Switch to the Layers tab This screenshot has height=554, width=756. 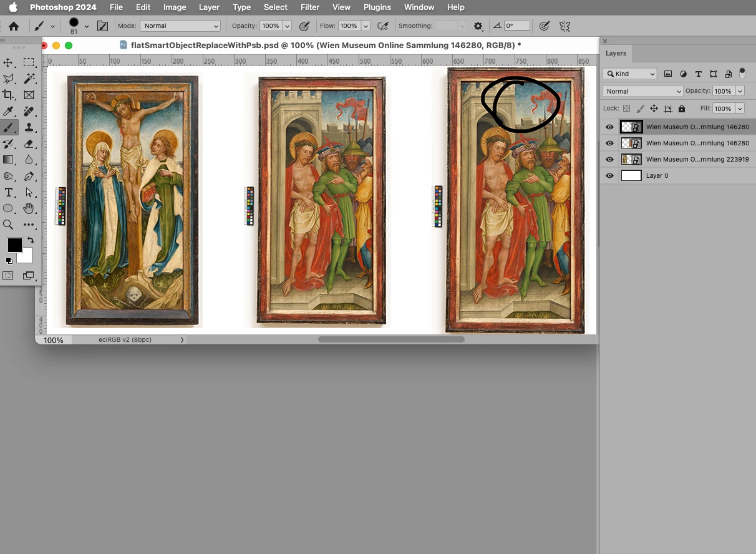pyautogui.click(x=616, y=54)
